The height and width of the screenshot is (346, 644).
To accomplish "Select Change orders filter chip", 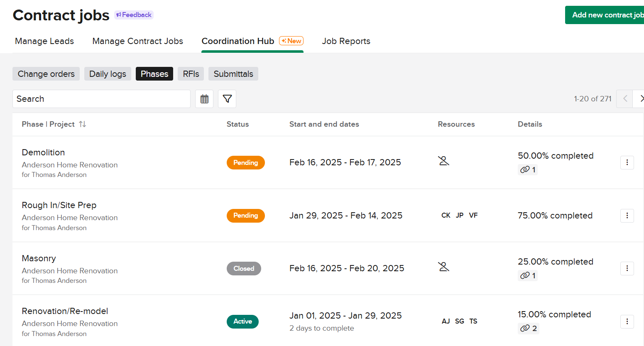I will click(x=46, y=74).
